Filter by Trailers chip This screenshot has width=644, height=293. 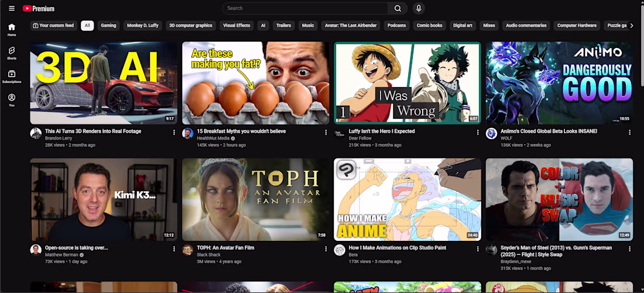click(x=283, y=26)
